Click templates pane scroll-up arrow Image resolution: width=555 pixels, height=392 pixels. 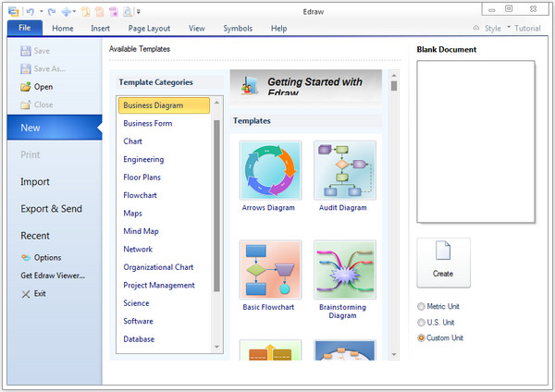coord(394,75)
